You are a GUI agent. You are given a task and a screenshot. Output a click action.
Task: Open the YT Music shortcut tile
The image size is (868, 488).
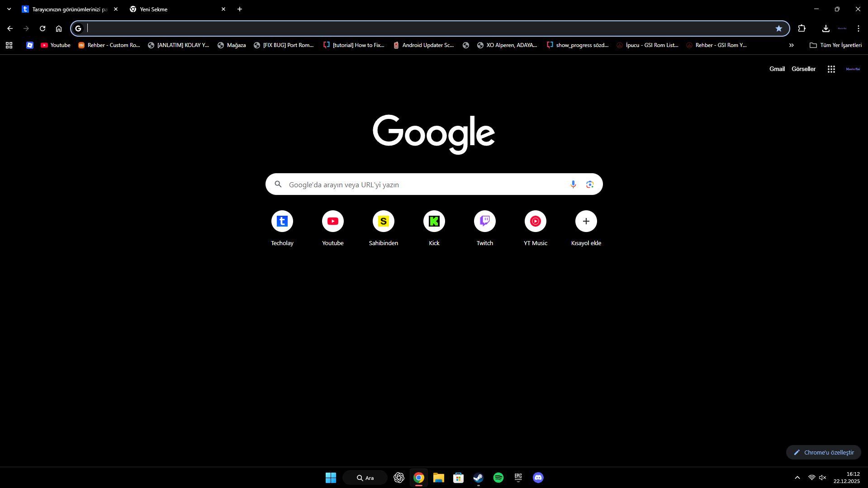[x=535, y=229]
